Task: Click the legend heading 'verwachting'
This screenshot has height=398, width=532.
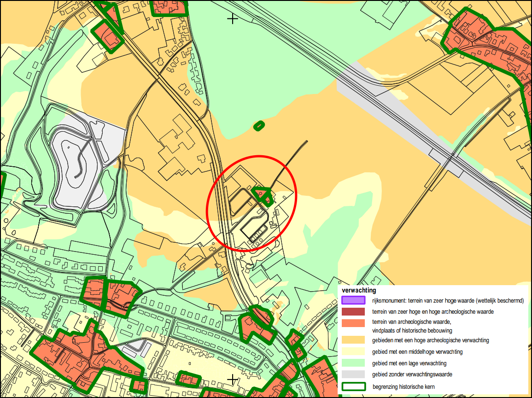Action: tap(359, 290)
